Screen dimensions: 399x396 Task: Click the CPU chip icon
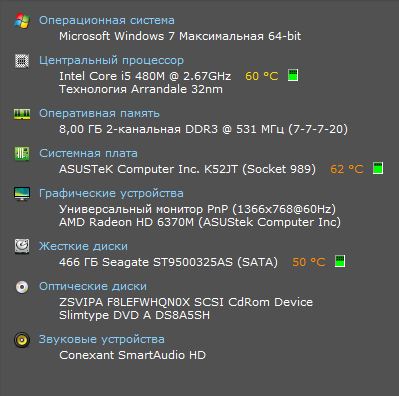pyautogui.click(x=22, y=61)
